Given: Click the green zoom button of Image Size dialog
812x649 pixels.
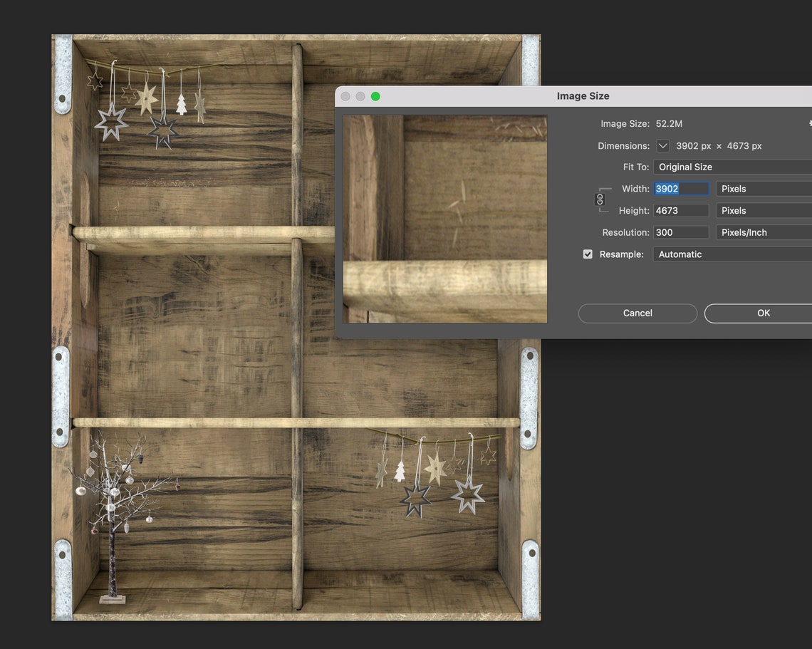Looking at the screenshot, I should [375, 96].
